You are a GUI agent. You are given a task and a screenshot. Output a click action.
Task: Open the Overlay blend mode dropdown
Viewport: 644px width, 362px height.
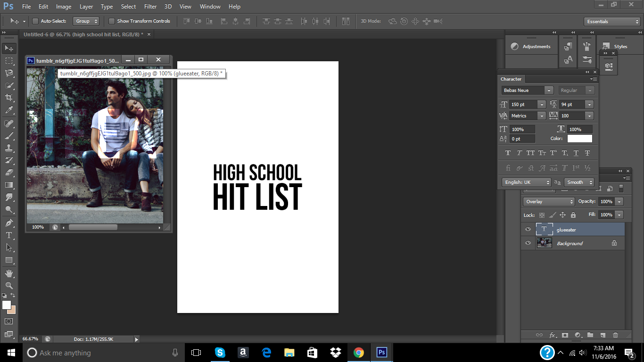point(549,202)
